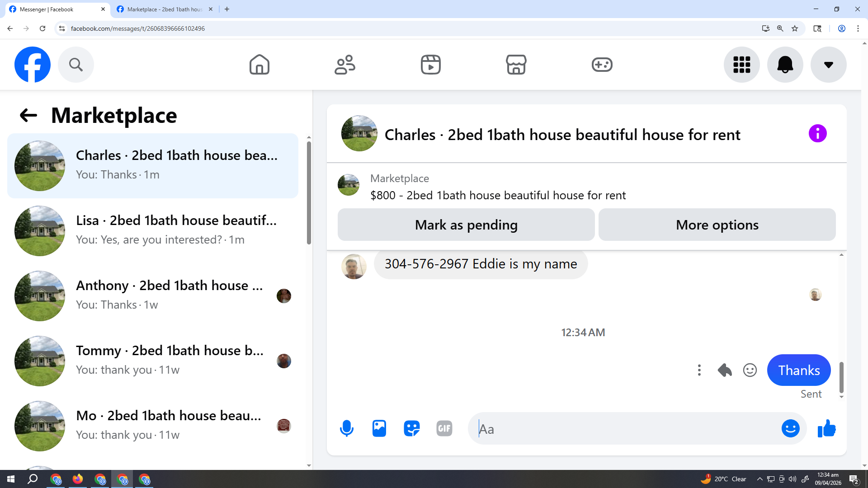The height and width of the screenshot is (488, 868).
Task: Click Mark as pending button
Action: [466, 225]
